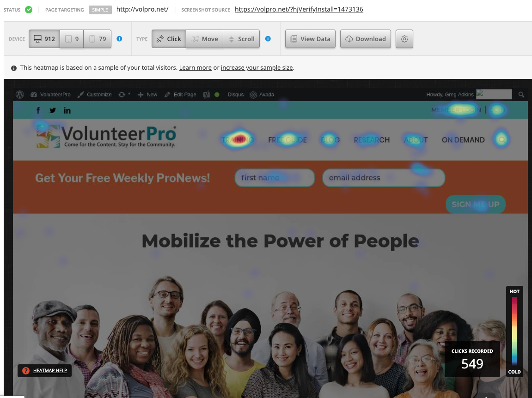Click the info icon beside heatmap type
Viewport: 532px width, 398px height.
click(268, 39)
